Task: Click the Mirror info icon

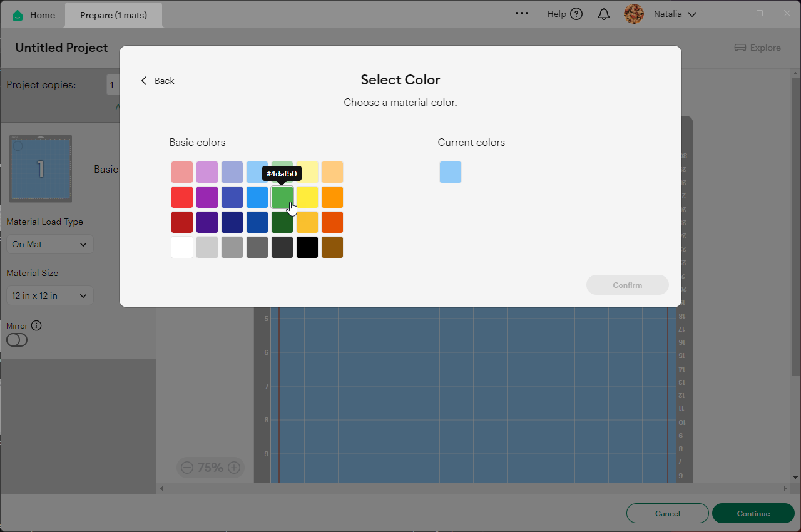Action: tap(36, 325)
